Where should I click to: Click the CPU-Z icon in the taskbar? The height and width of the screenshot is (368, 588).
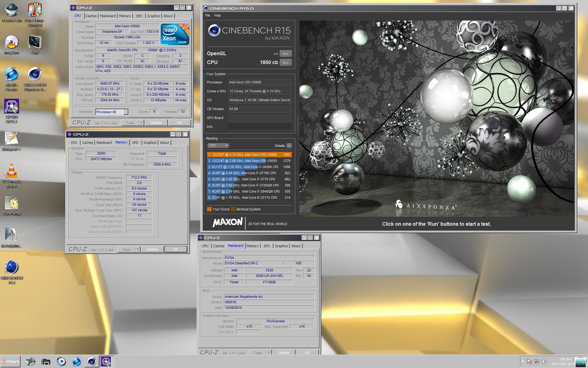click(x=106, y=362)
